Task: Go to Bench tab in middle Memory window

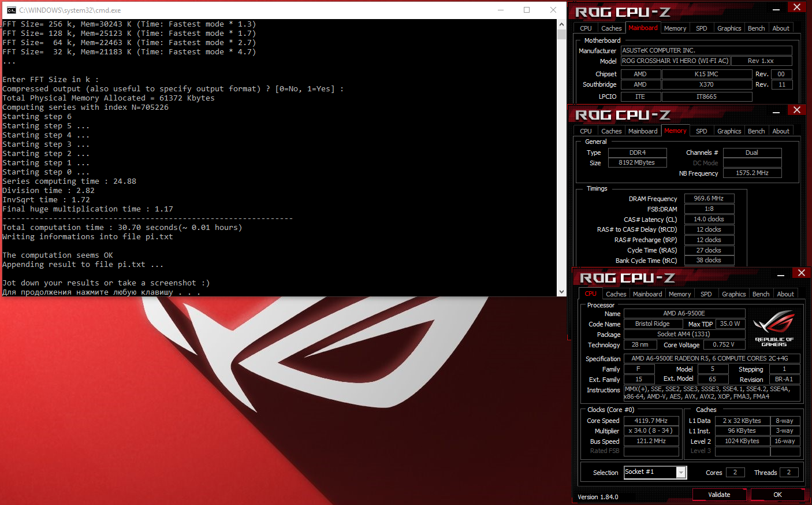Action: pos(756,131)
